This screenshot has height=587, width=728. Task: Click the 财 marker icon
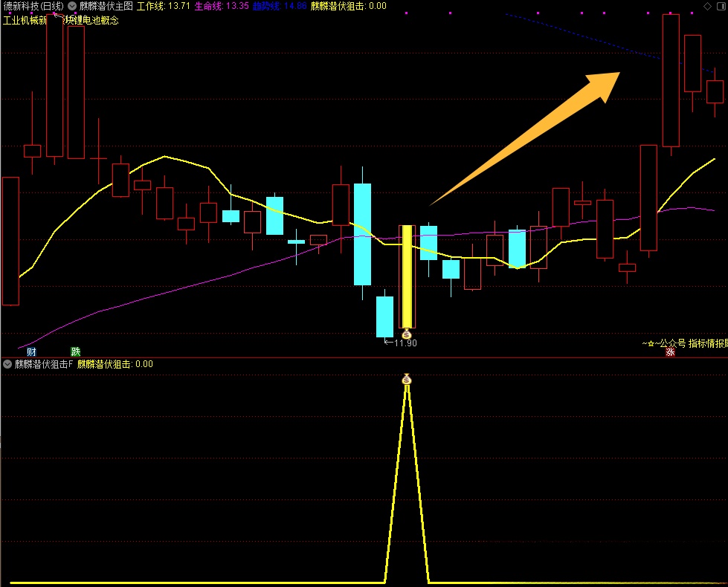[x=32, y=351]
